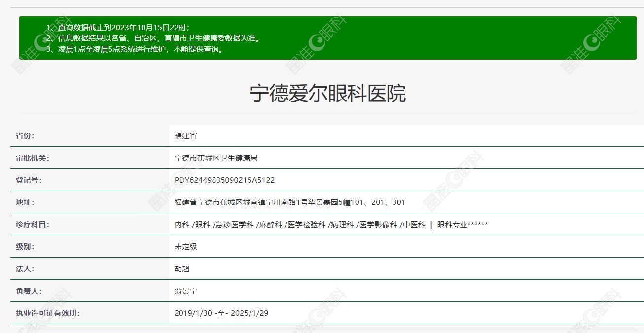Click notice line mentioning 卫生健康委数据为准
The height and width of the screenshot is (333, 644).
[x=153, y=38]
